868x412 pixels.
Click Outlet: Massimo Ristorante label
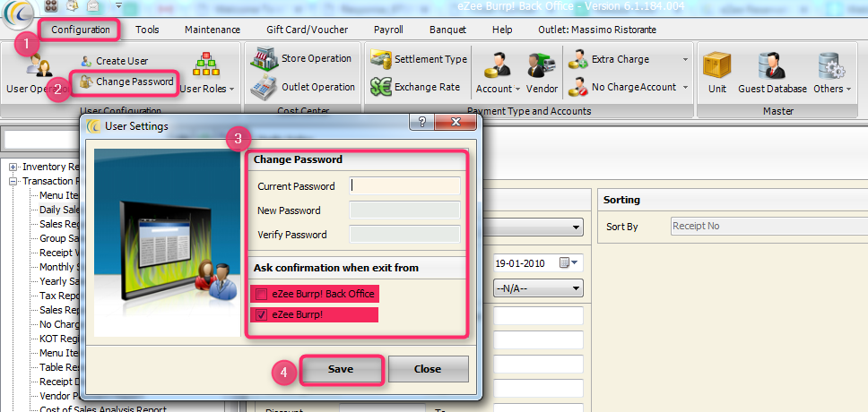(597, 30)
